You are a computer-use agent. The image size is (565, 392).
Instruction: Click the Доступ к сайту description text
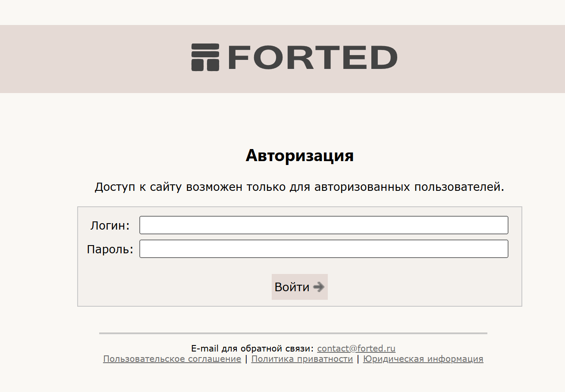click(x=299, y=187)
